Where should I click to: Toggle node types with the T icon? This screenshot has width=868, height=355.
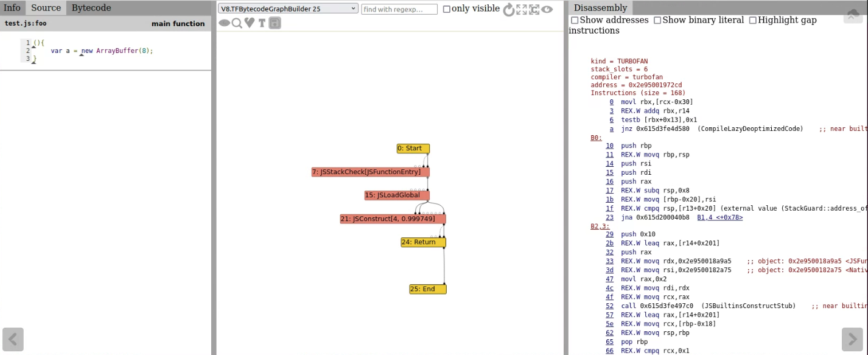262,23
